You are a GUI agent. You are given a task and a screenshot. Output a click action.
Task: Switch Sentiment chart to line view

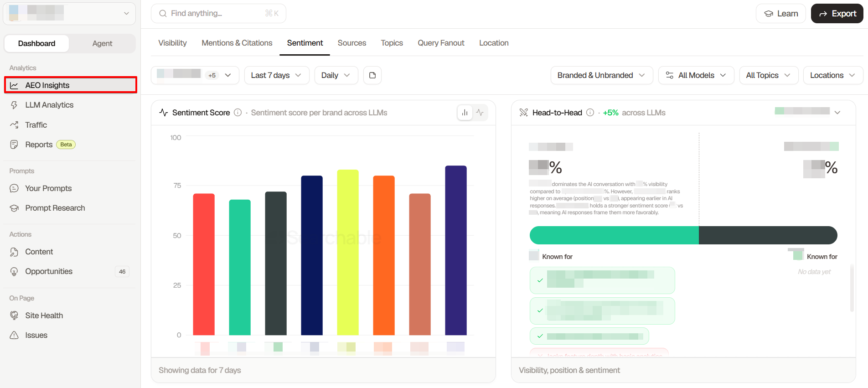(480, 113)
